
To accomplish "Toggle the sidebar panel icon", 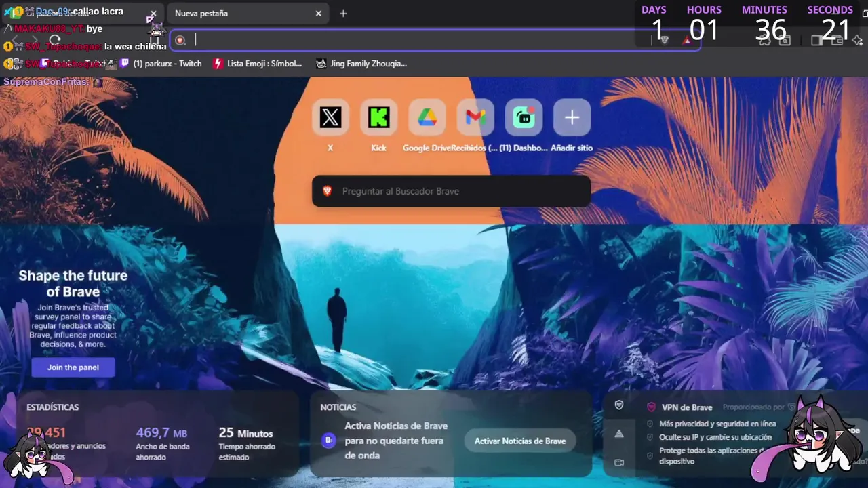I will point(816,40).
